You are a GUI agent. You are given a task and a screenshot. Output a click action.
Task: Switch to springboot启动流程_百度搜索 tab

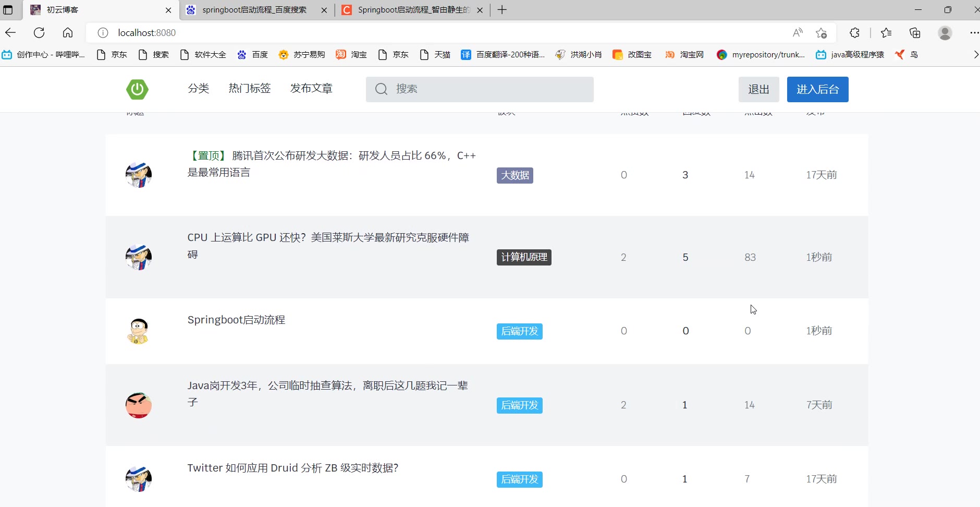(254, 10)
